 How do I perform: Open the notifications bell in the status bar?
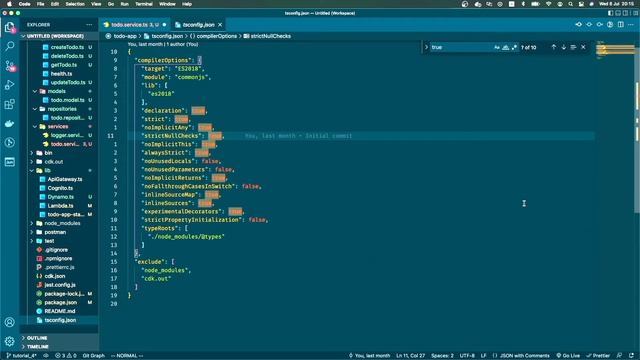click(x=631, y=356)
